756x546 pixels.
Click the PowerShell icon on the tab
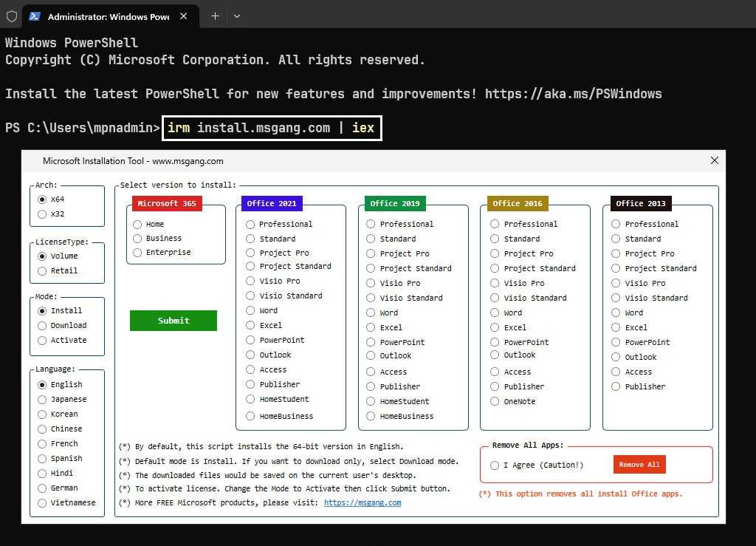click(34, 16)
